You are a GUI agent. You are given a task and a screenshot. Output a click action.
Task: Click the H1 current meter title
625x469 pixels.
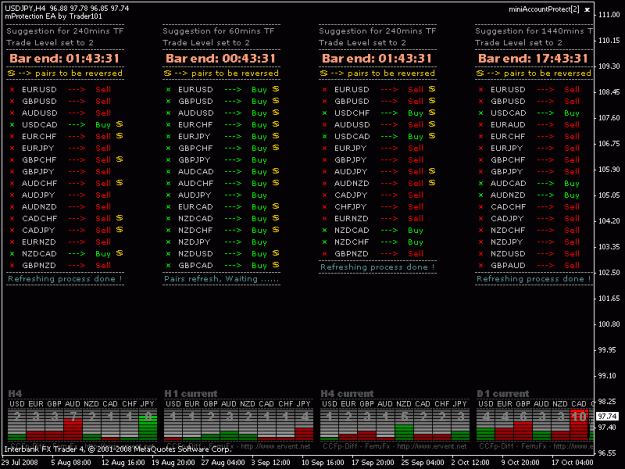[191, 393]
